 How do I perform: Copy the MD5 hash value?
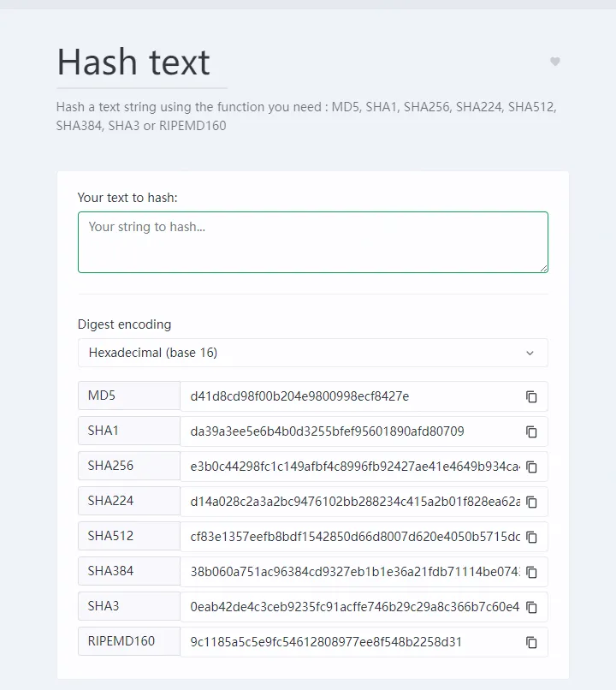(531, 396)
